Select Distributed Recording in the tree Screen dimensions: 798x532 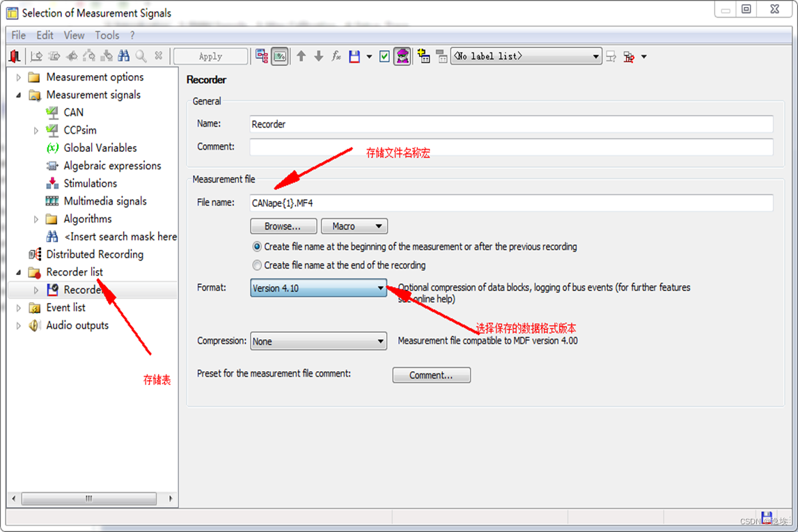pyautogui.click(x=95, y=255)
